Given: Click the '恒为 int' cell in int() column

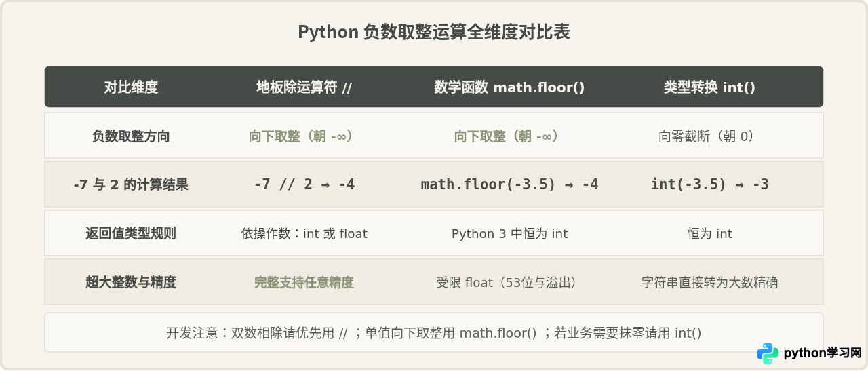Looking at the screenshot, I should click(x=709, y=233).
